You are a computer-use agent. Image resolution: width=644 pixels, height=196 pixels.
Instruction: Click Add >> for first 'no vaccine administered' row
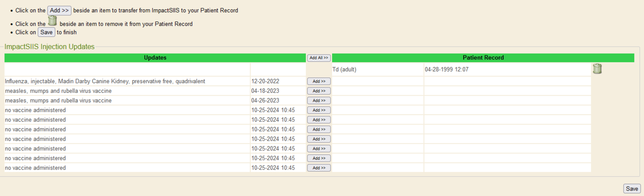tap(319, 110)
